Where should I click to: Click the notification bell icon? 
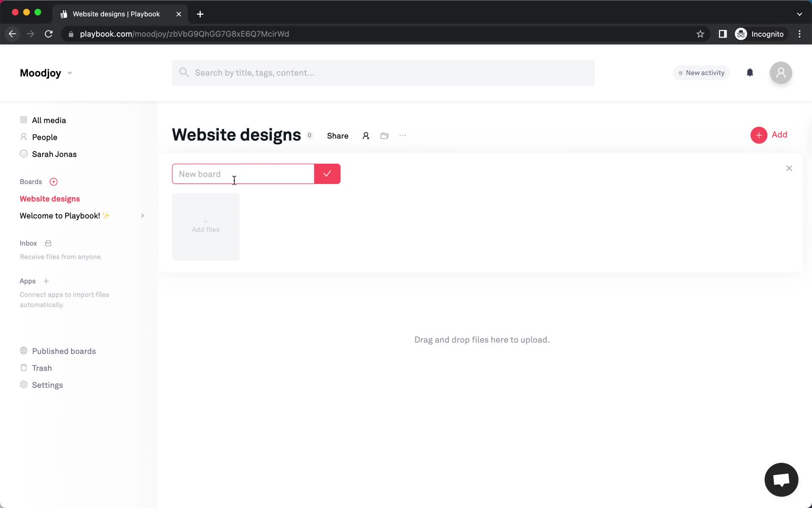coord(749,72)
